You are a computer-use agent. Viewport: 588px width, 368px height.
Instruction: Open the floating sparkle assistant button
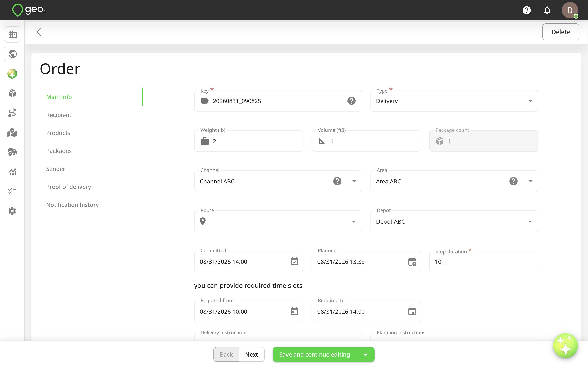(565, 346)
